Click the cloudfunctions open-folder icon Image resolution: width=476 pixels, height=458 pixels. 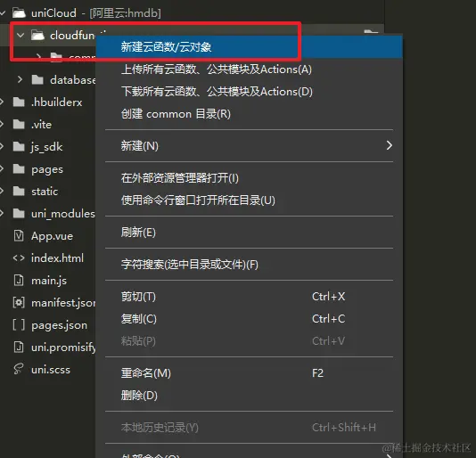point(38,36)
